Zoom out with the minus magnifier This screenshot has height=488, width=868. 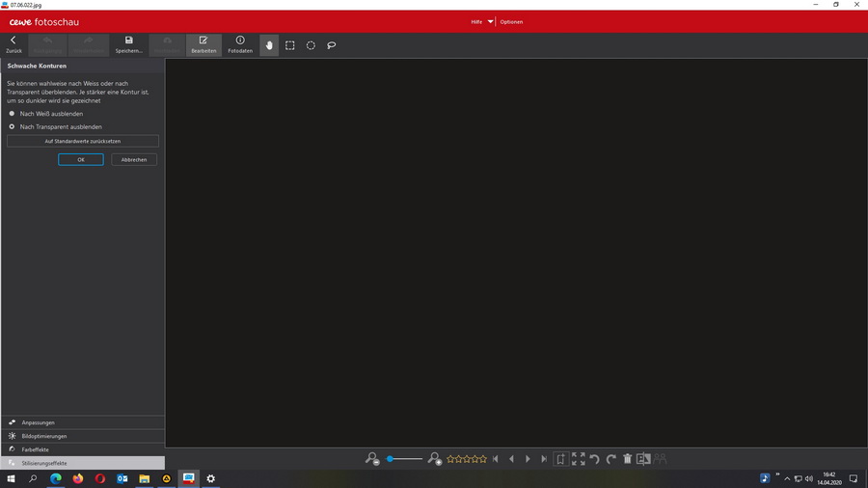[x=372, y=459]
